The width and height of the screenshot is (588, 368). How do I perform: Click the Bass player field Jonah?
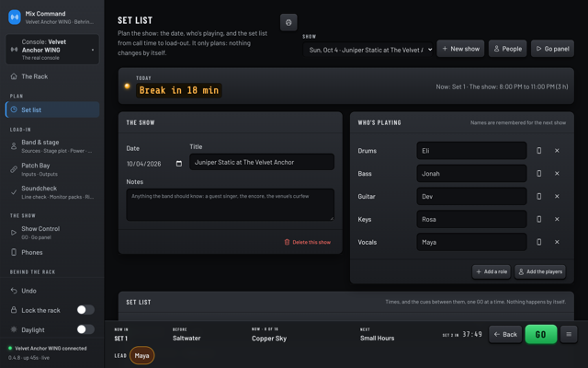pyautogui.click(x=471, y=174)
